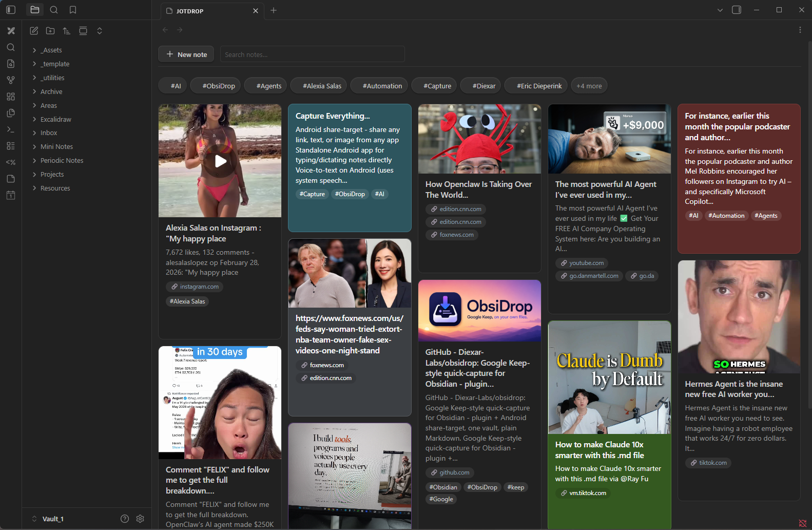
Task: Open the go.danmartell.com link
Action: (x=589, y=276)
